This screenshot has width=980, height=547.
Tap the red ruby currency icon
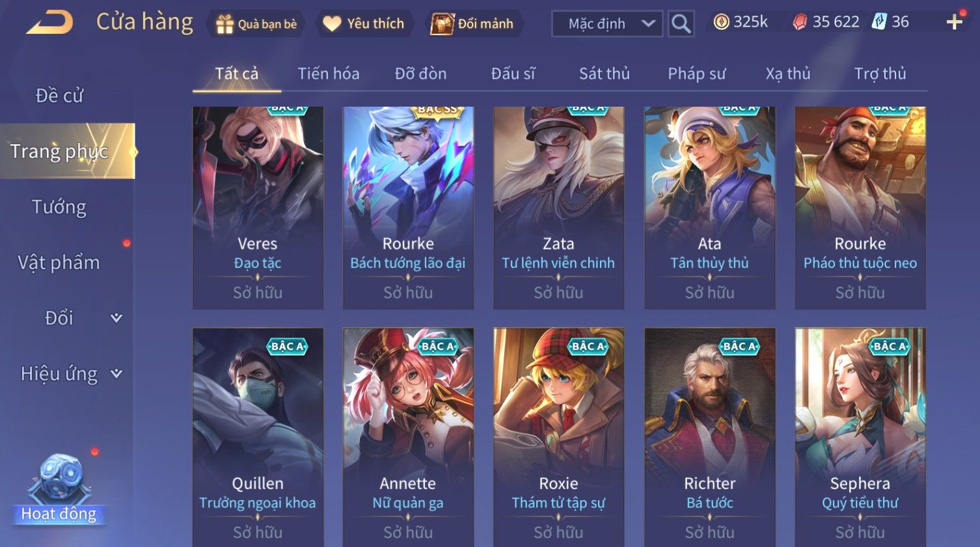coord(800,22)
